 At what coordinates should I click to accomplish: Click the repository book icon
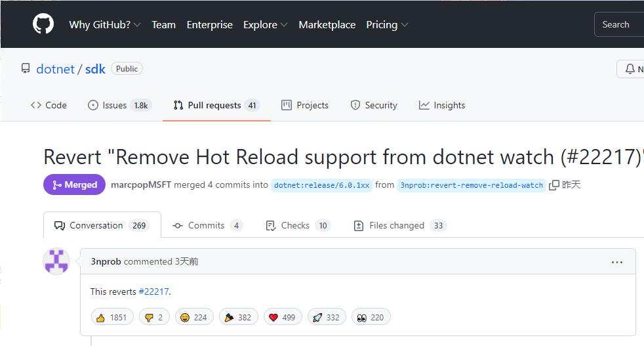26,68
